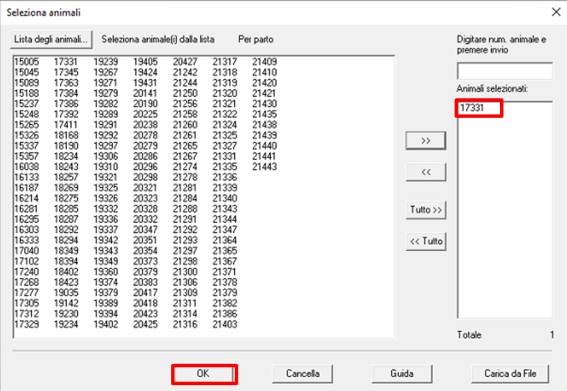Select animal 21324 from the list
The width and height of the screenshot is (567, 391).
coord(225,125)
